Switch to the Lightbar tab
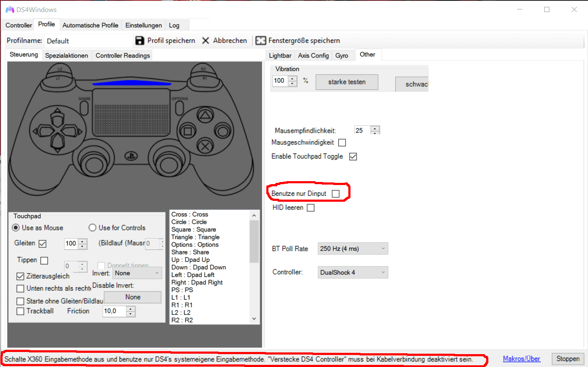 pyautogui.click(x=280, y=55)
